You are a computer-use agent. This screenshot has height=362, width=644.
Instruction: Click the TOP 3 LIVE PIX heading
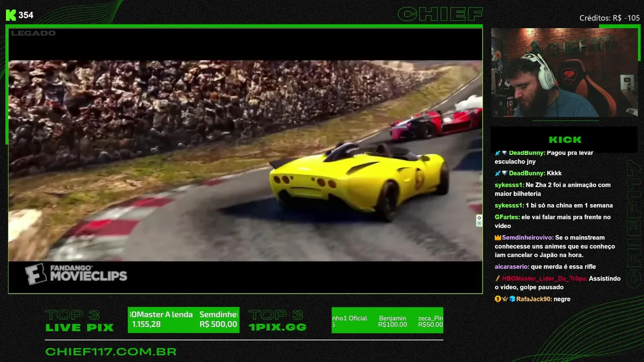tap(79, 321)
